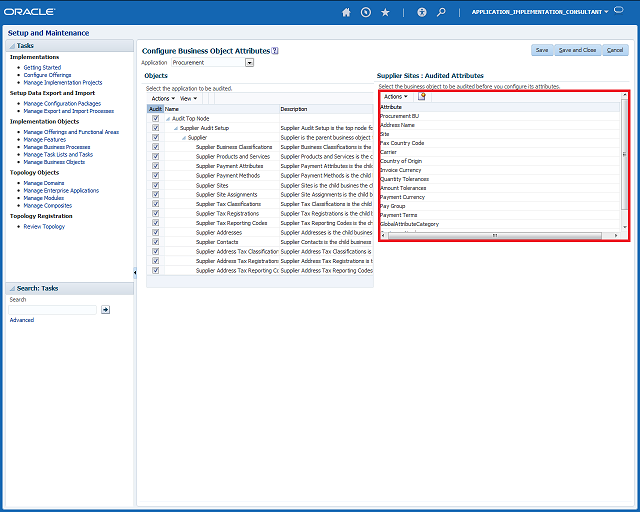Toggle audit for Supplier Contacts
The width and height of the screenshot is (640, 512).
pyautogui.click(x=156, y=242)
